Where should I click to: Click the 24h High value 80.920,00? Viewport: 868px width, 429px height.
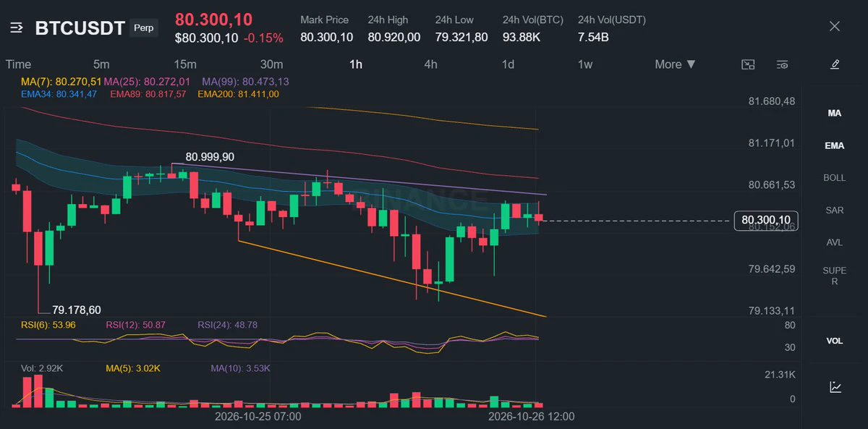(x=394, y=37)
